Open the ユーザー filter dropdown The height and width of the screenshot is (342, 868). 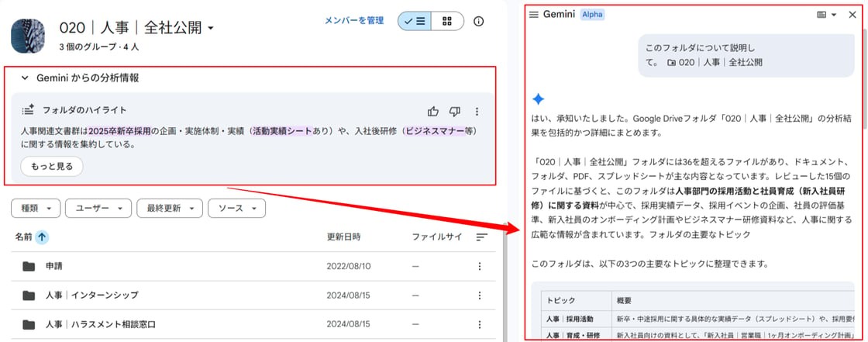click(98, 209)
